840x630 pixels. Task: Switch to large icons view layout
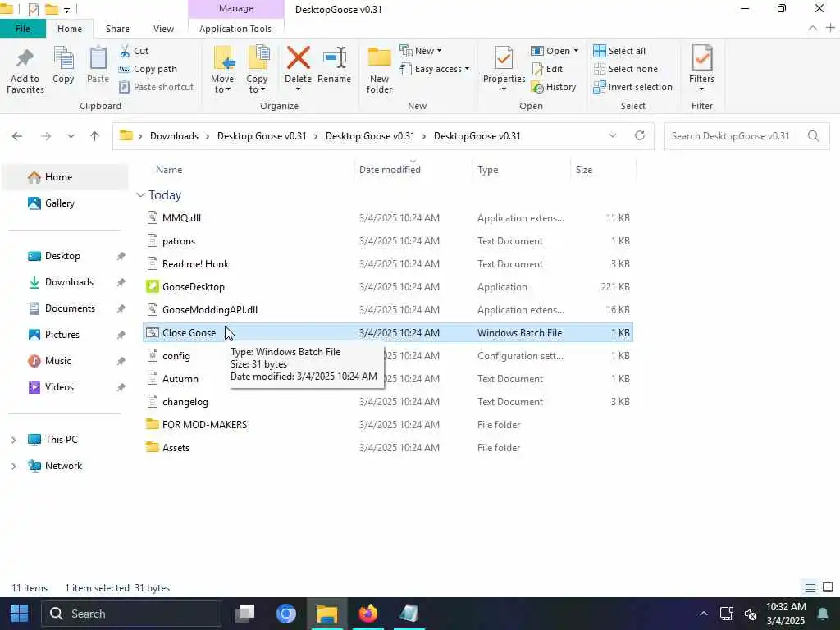828,587
